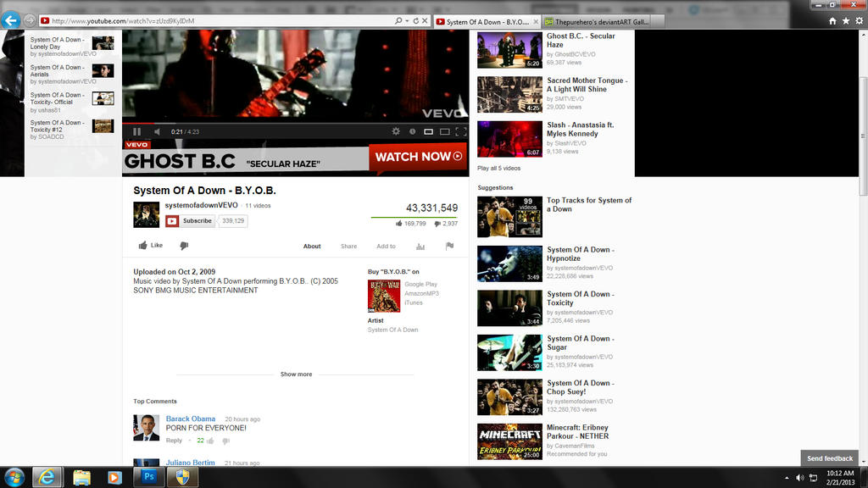The image size is (868, 488).
Task: Open browser Tools gear icon
Action: pos(860,21)
